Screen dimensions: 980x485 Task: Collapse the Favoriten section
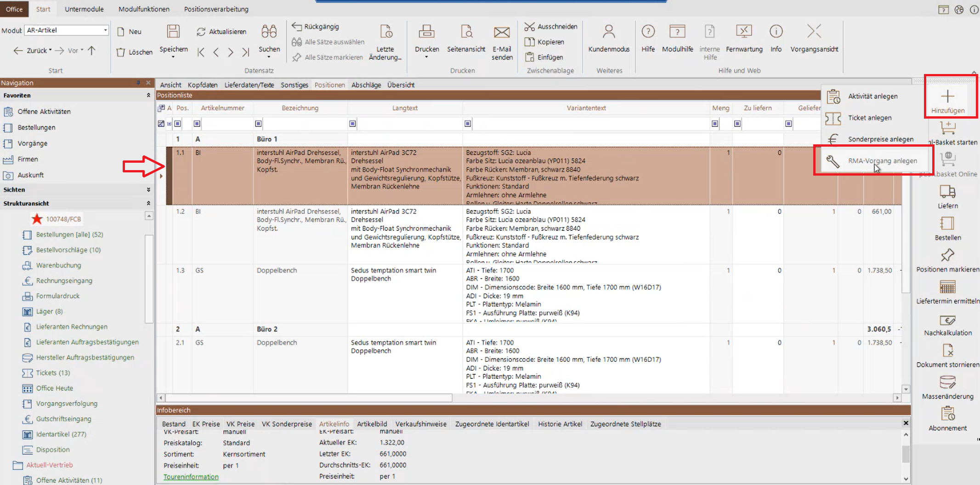coord(148,96)
